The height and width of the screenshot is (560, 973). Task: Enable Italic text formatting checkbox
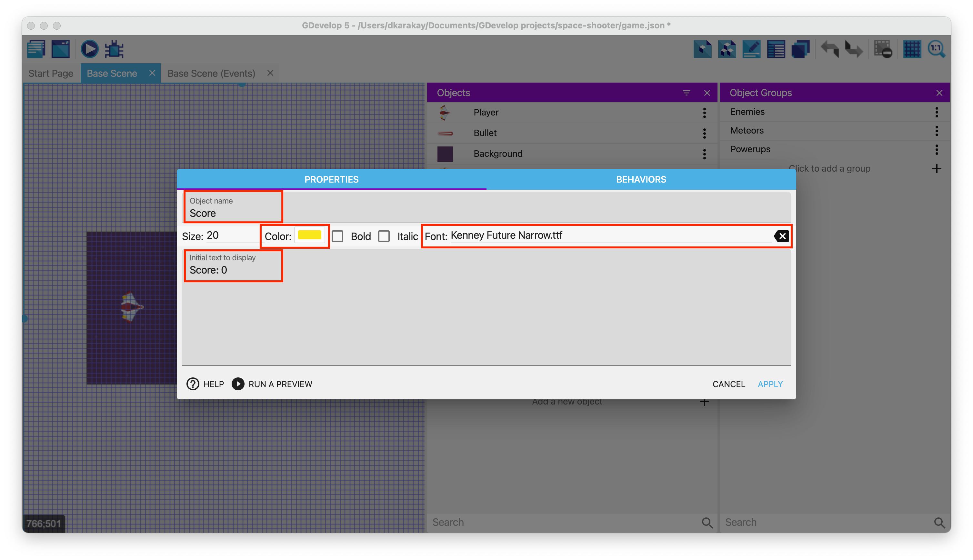(x=386, y=235)
